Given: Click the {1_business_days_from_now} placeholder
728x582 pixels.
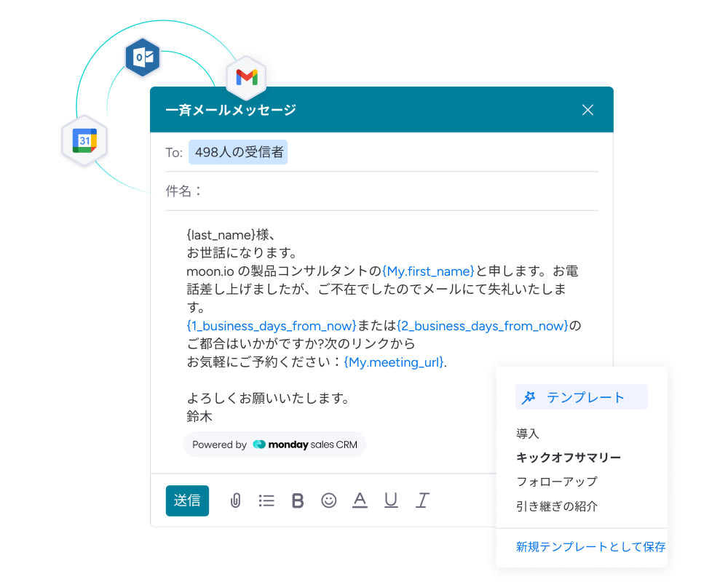Looking at the screenshot, I should click(x=271, y=326).
